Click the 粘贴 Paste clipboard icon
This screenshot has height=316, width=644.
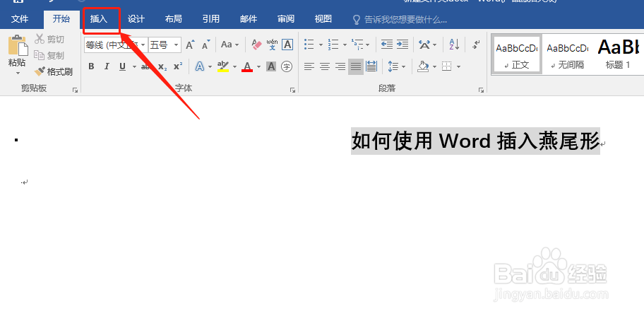[x=17, y=46]
